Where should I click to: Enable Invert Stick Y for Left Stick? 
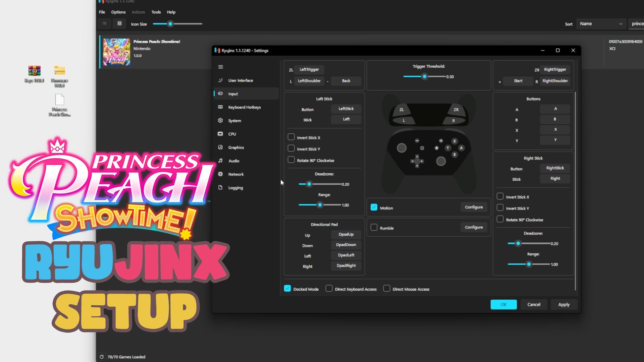coord(291,148)
